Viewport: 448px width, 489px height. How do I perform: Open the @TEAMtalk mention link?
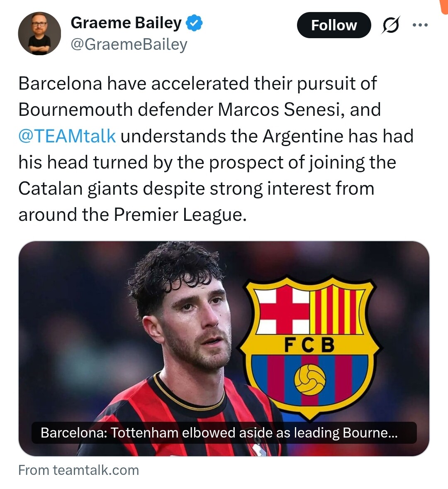tap(67, 136)
